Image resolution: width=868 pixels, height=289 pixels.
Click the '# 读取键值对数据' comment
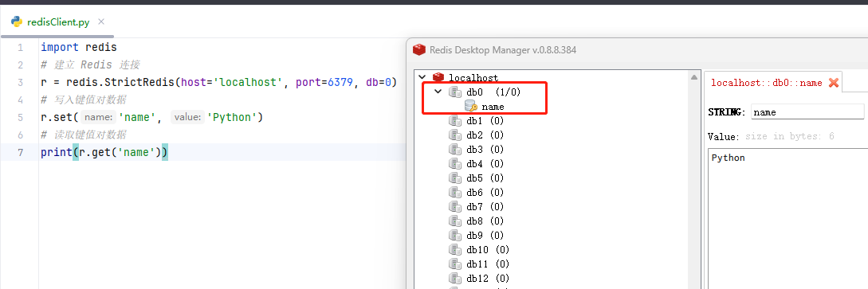tap(83, 135)
